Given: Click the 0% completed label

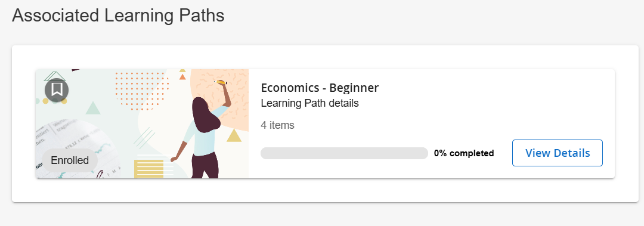Looking at the screenshot, I should click(464, 153).
